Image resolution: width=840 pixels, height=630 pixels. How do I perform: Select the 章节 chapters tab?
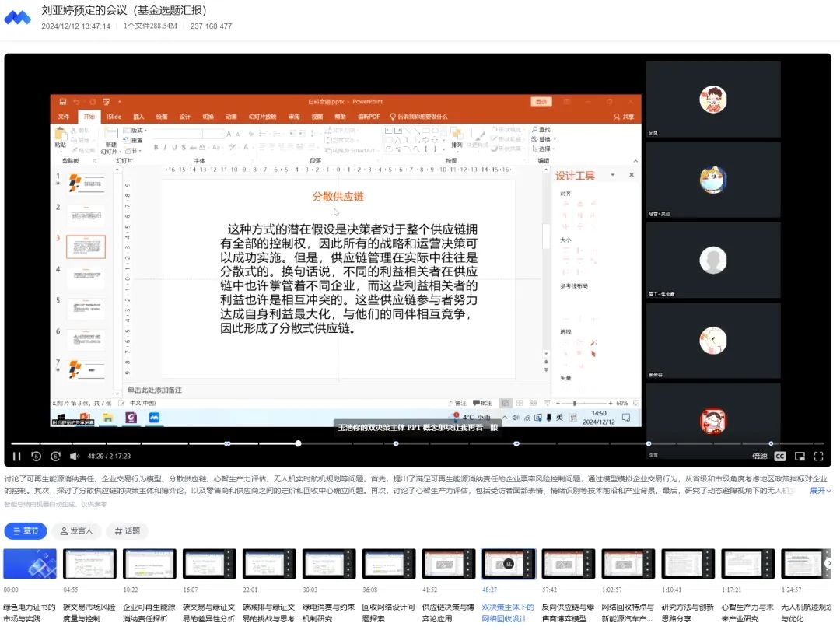tap(26, 531)
